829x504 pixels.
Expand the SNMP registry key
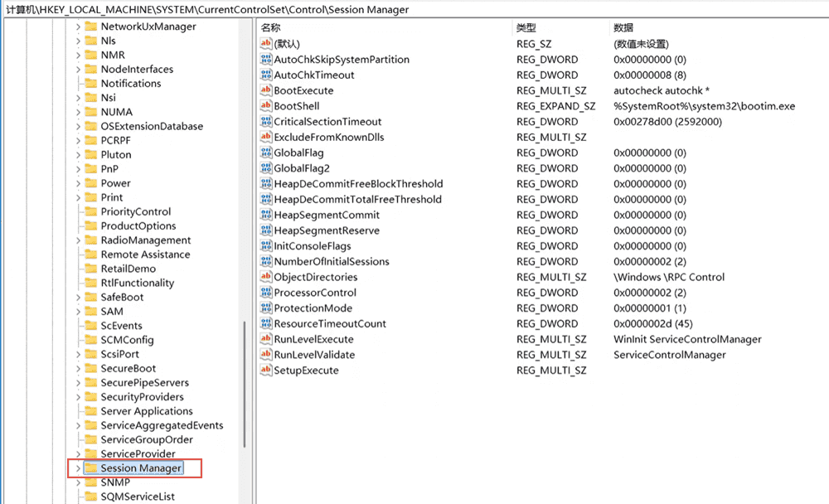[78, 482]
